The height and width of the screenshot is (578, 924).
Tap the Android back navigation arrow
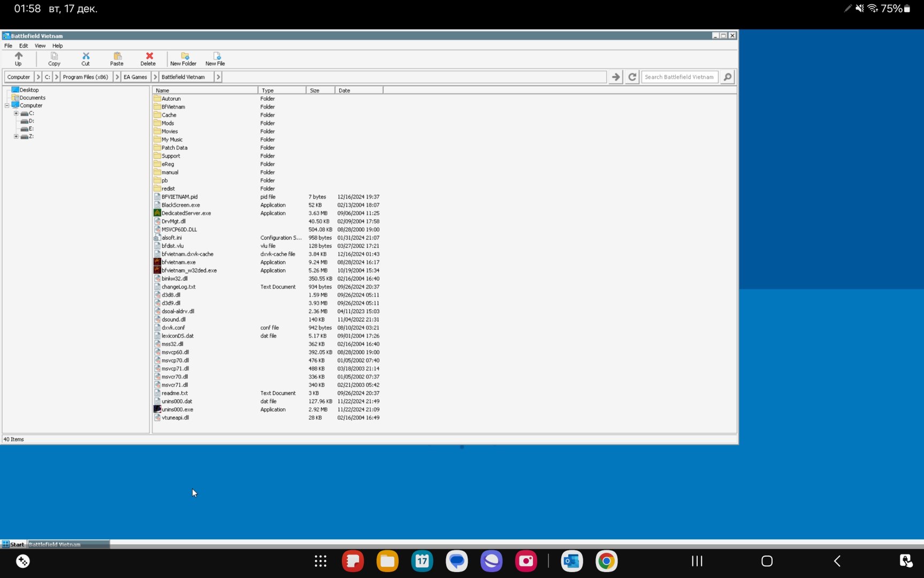pos(837,561)
